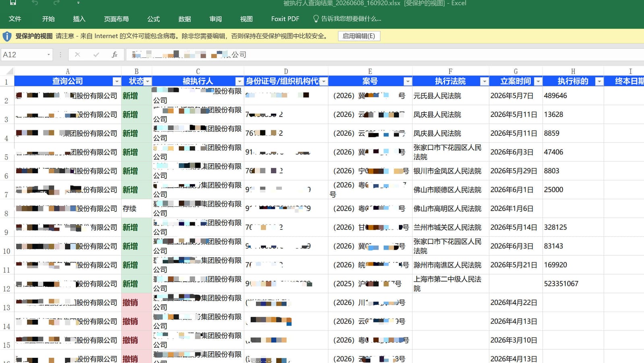Click the 佛山市高明区人民法院 cell
The height and width of the screenshot is (363, 644).
[450, 209]
